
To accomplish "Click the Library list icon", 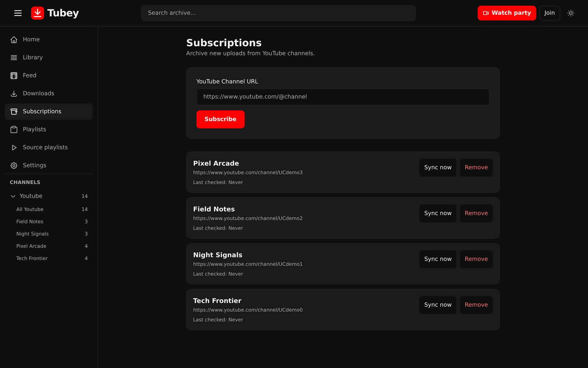I will (x=14, y=58).
